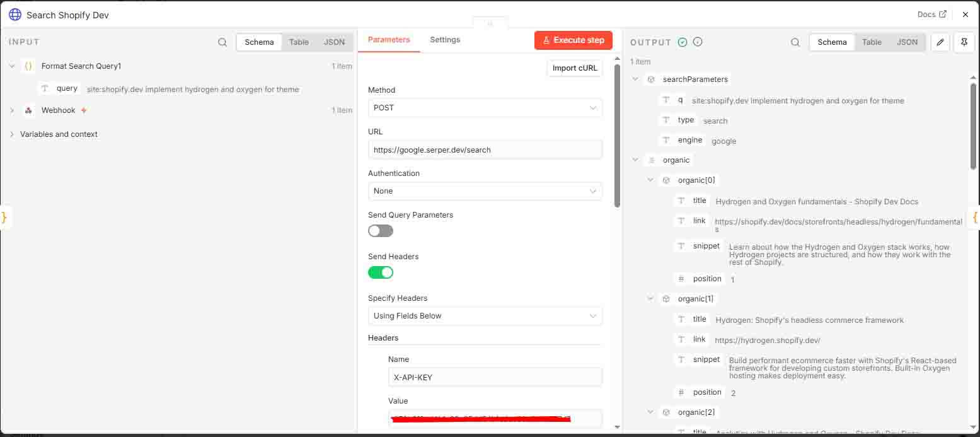Open the Method dropdown showing POST
The image size is (980, 437).
click(484, 108)
